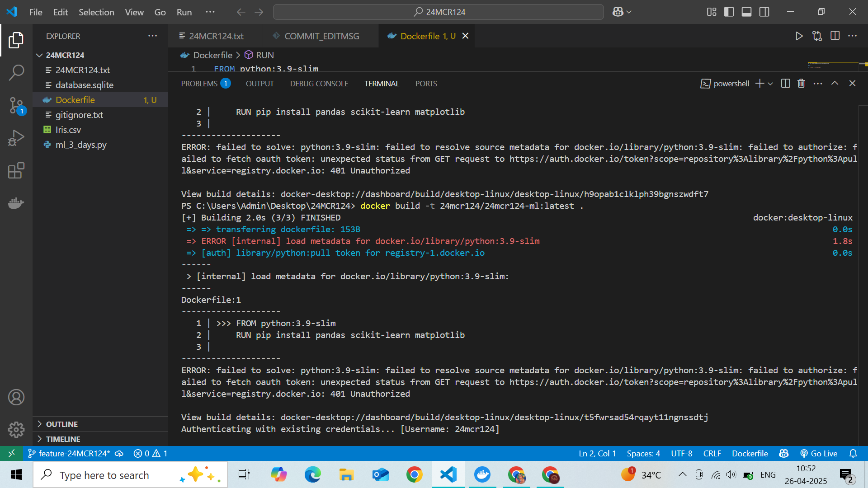Close the Dockerfile editor tab

[465, 36]
